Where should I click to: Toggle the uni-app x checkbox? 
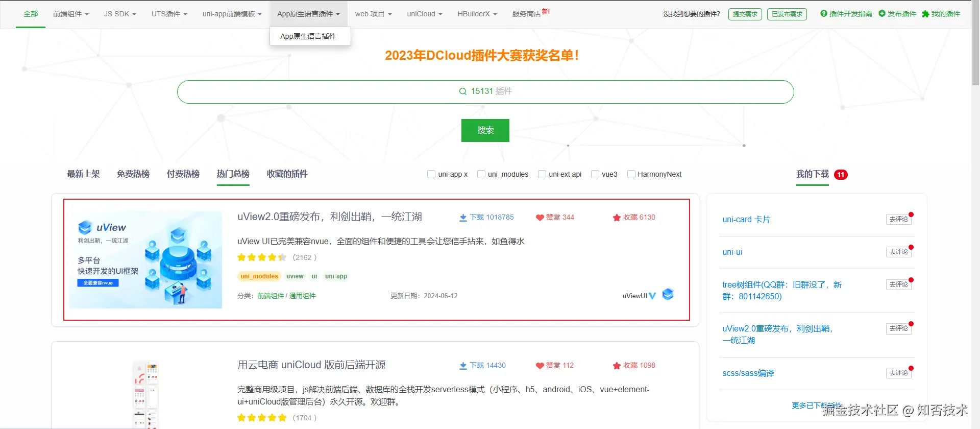431,174
